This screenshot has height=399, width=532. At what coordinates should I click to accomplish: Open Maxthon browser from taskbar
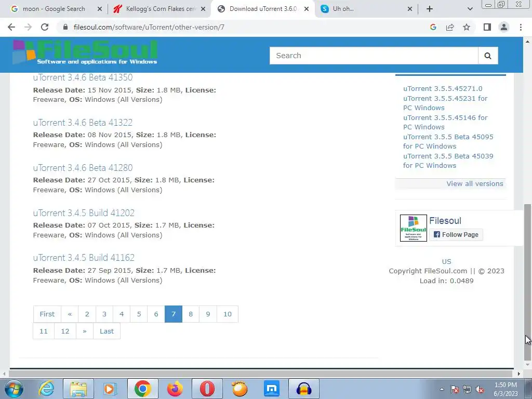point(272,389)
